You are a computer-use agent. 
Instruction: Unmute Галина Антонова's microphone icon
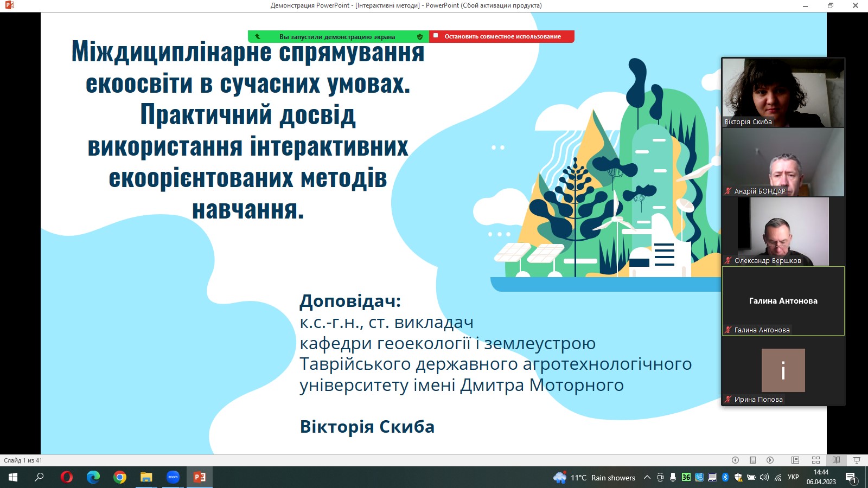pos(727,330)
